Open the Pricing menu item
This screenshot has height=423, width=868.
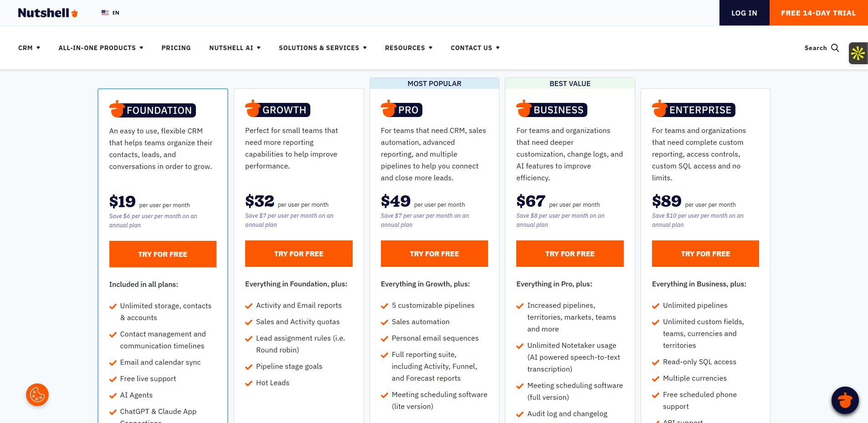pyautogui.click(x=176, y=48)
